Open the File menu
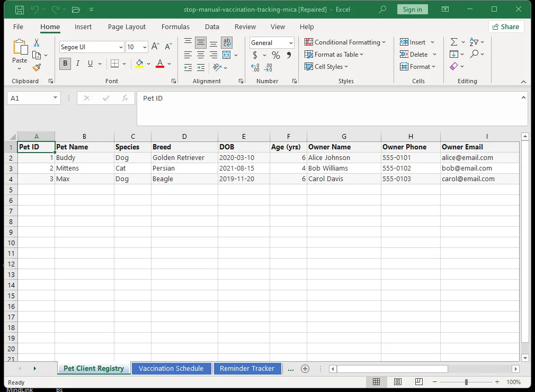Viewport: 535px width, 392px height. click(18, 26)
